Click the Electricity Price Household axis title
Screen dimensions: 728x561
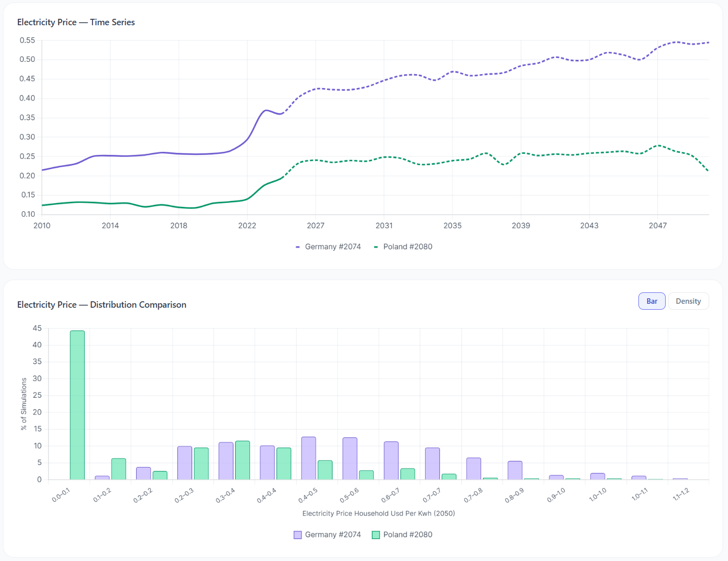coord(379,514)
